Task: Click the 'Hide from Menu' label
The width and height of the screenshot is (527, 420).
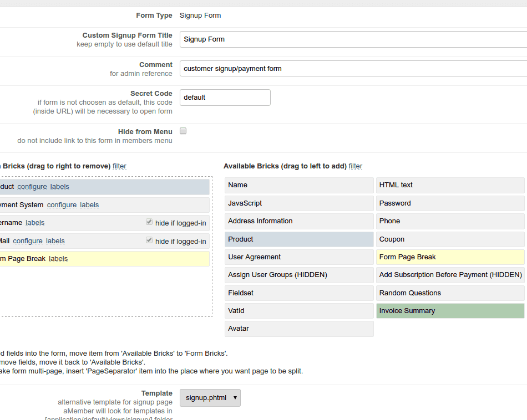Action: pyautogui.click(x=145, y=132)
